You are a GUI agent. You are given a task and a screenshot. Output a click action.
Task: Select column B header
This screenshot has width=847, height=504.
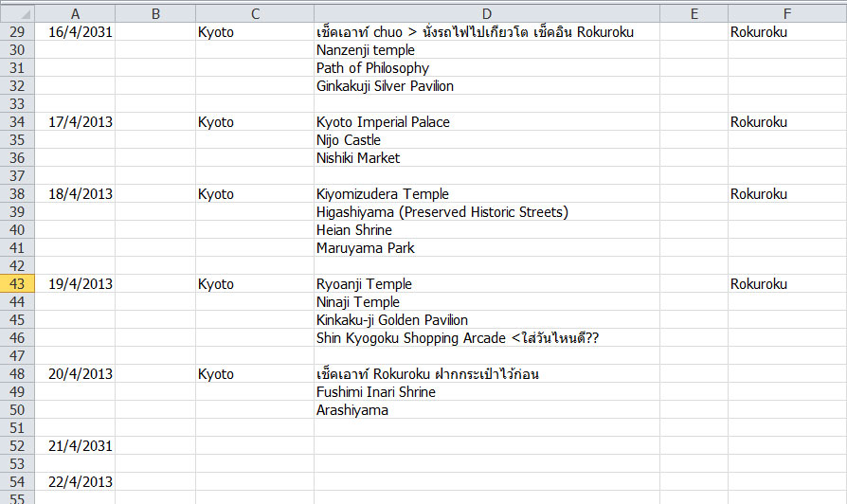155,13
